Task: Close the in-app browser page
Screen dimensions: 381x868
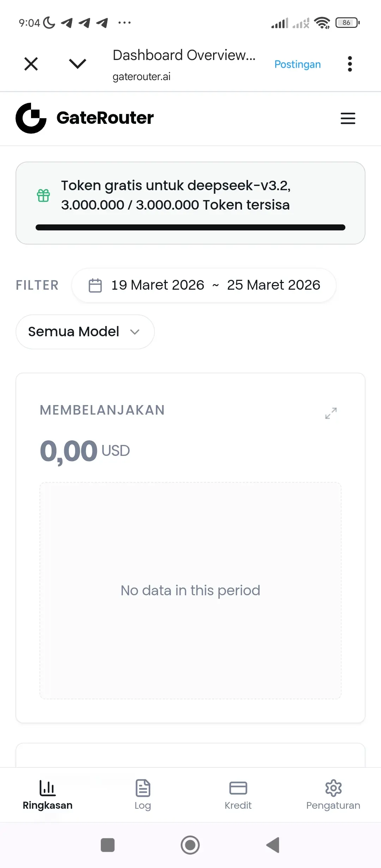Action: tap(31, 64)
